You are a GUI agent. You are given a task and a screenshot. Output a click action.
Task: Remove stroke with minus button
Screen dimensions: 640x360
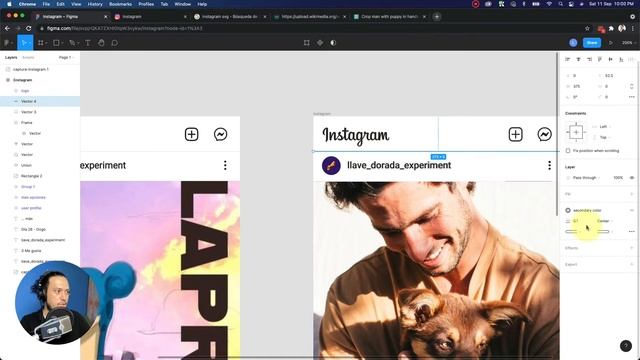(631, 210)
